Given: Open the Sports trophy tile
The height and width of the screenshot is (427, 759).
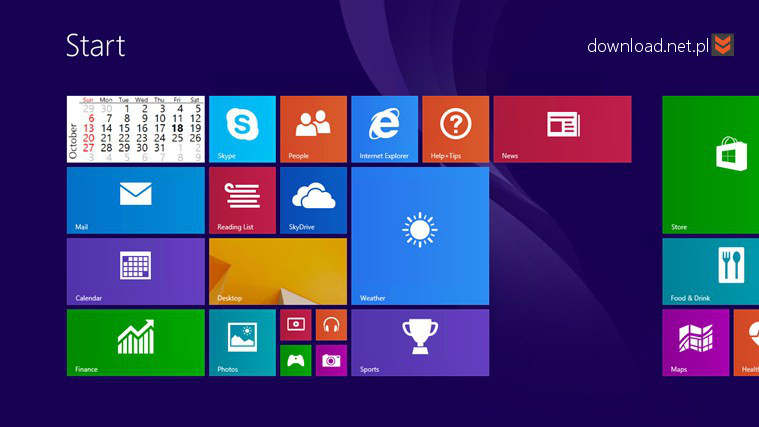Looking at the screenshot, I should click(420, 343).
